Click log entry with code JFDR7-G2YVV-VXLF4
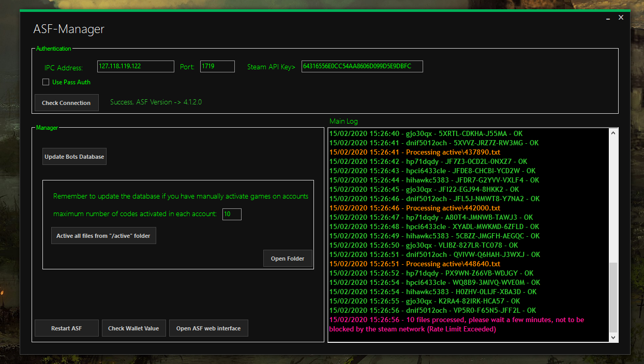This screenshot has height=364, width=644. 434,180
